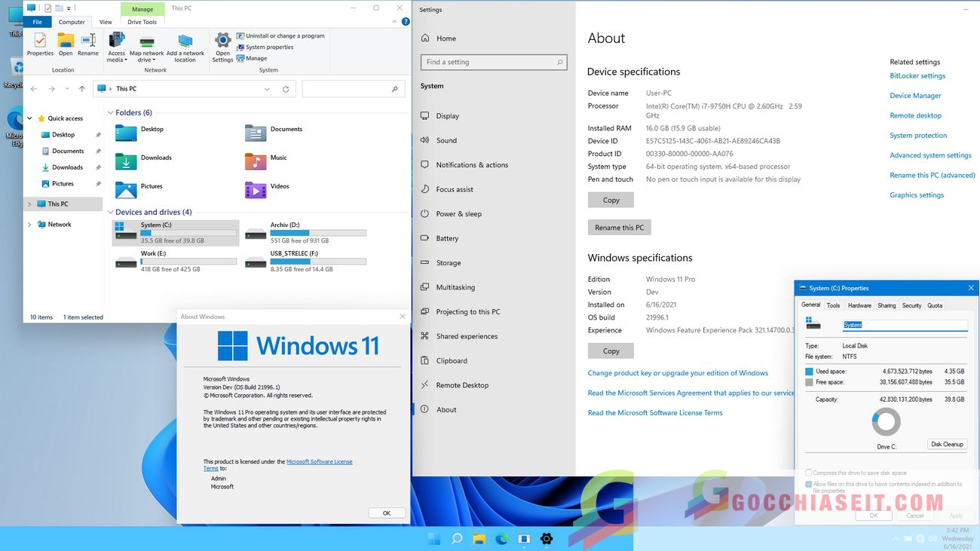Screen dimensions: 980x551
Task: Click Copy under Device specifications
Action: 611,200
